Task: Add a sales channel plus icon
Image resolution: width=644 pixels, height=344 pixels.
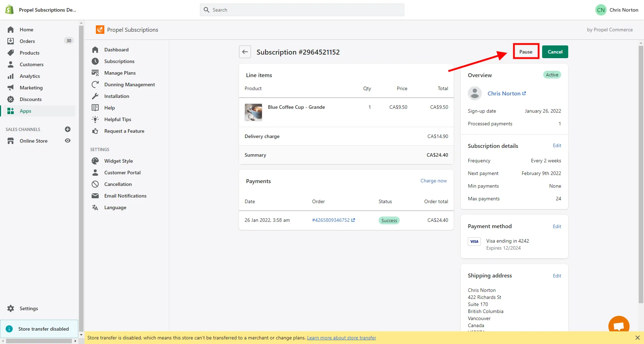Action: (68, 129)
